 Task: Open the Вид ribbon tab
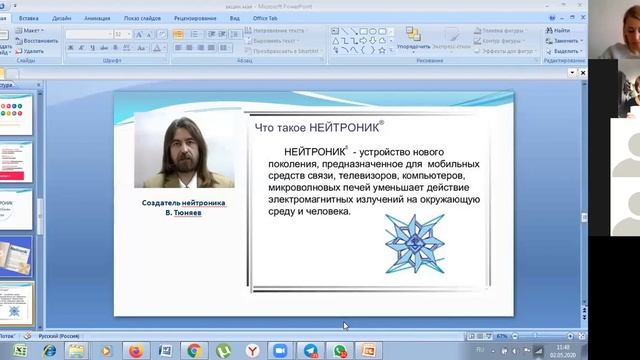tap(234, 18)
